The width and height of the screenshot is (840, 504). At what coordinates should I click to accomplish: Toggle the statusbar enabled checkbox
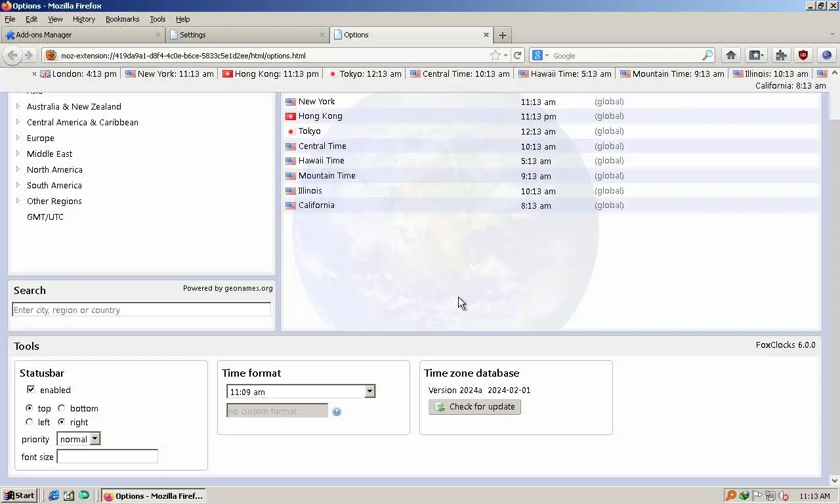(x=30, y=390)
